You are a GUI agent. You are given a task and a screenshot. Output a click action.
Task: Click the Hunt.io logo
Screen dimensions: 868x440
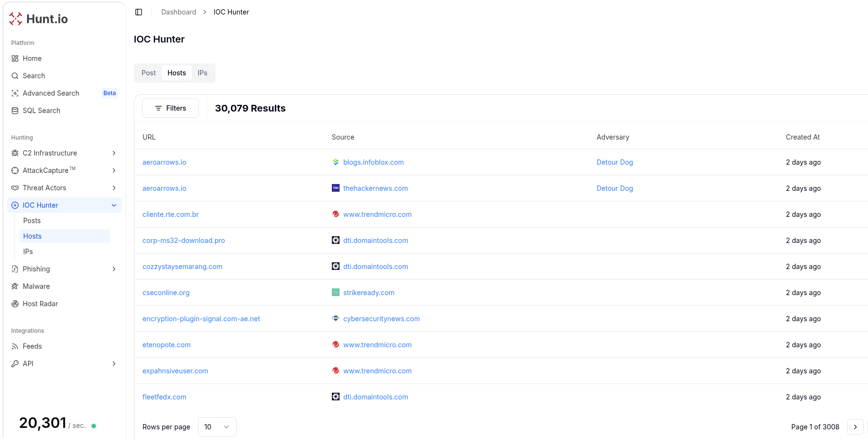tap(39, 19)
